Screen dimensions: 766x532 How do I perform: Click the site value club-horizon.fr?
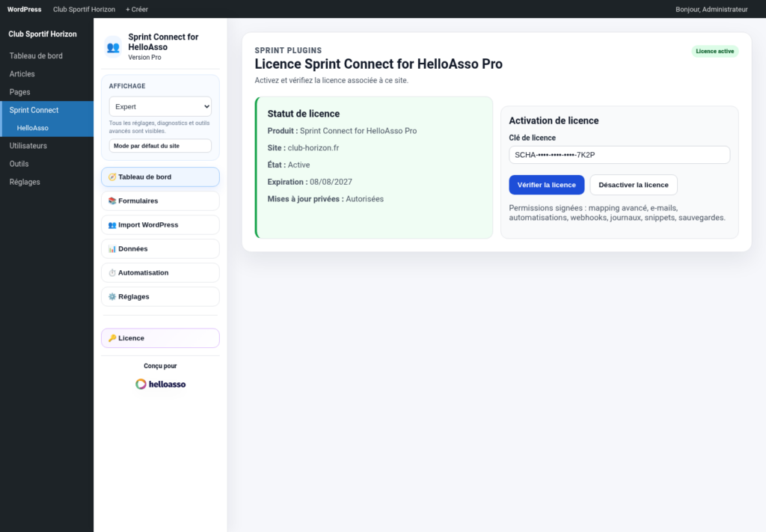click(313, 148)
